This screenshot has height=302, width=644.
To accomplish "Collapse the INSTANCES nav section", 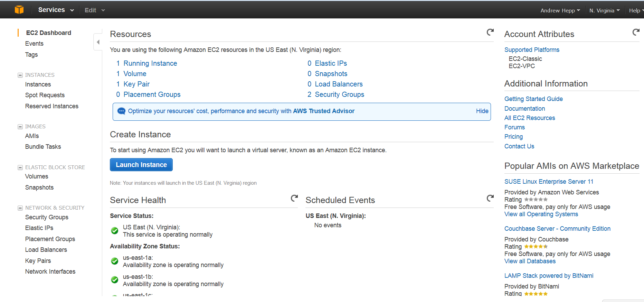I will [20, 75].
